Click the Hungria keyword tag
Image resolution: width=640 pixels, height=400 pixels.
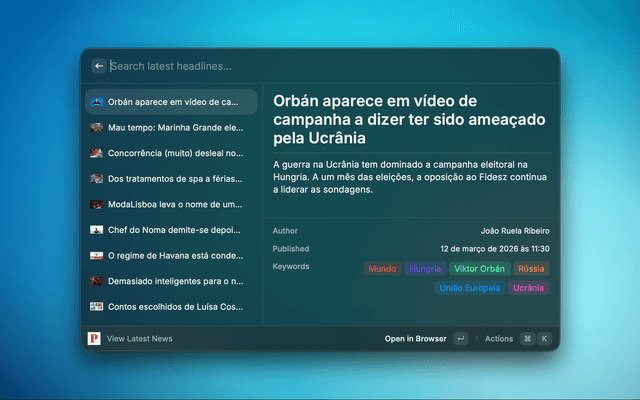click(x=424, y=269)
